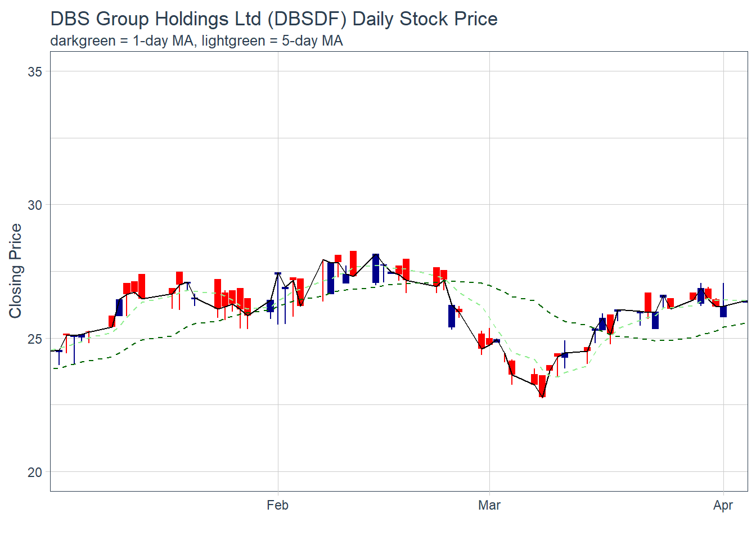Click the lowest red candlestick in March
Screen dimensions: 756x540
tap(542, 386)
